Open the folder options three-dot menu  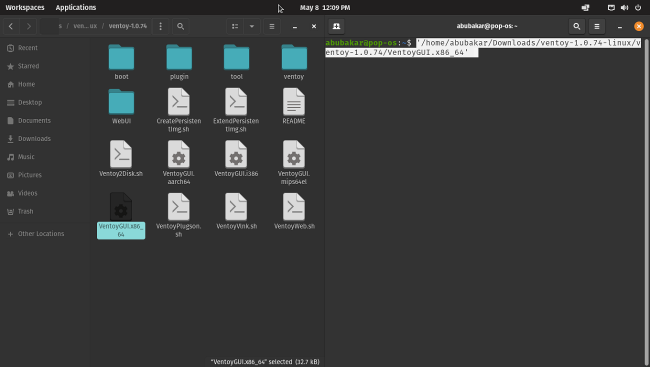160,26
